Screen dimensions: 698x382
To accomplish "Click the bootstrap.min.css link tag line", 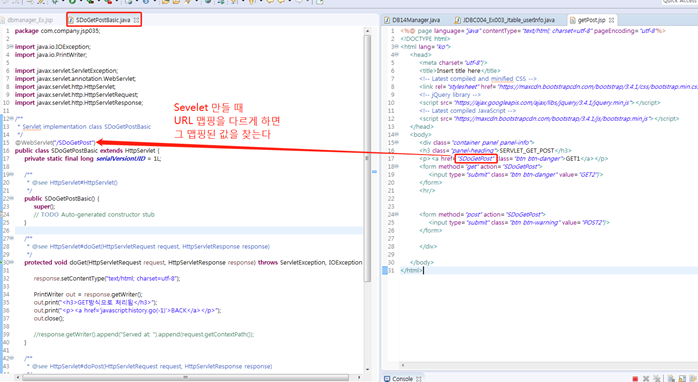I will [x=558, y=87].
